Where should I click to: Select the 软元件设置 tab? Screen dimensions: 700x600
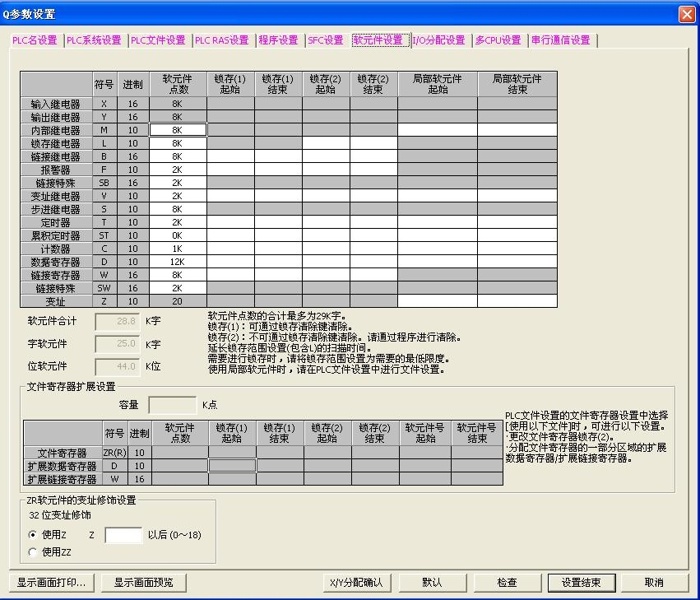click(x=378, y=40)
